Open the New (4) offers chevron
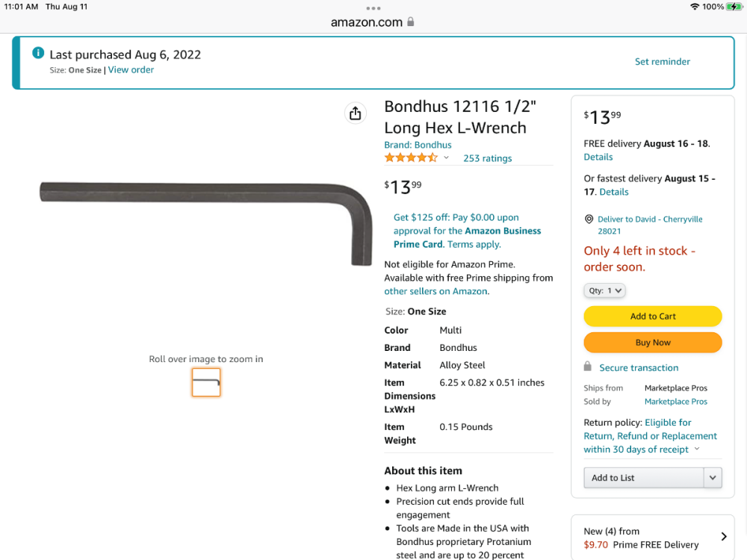This screenshot has width=747, height=560. [x=723, y=537]
